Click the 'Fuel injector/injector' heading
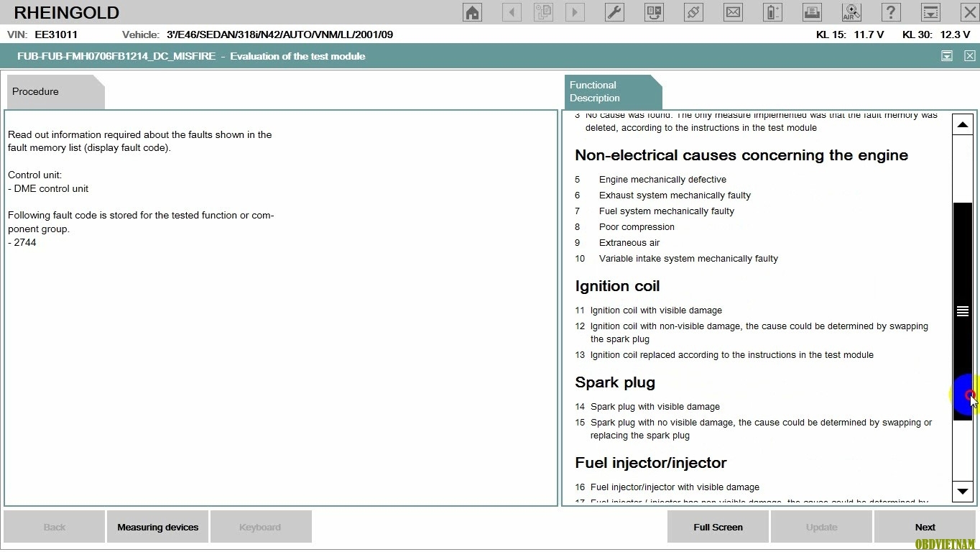 coord(651,463)
